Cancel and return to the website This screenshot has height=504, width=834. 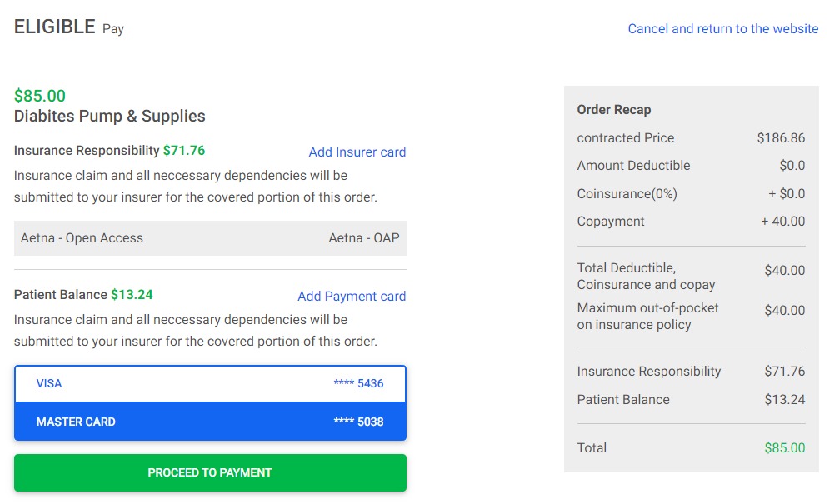(x=722, y=29)
